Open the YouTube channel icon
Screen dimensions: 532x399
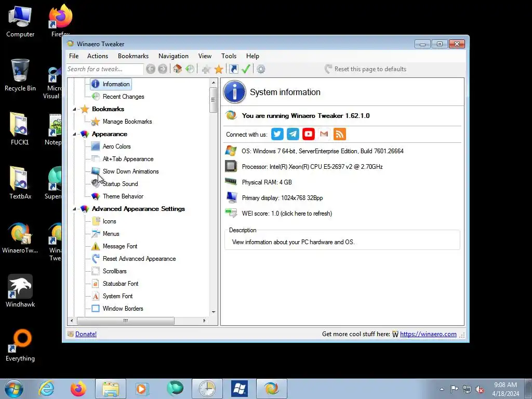(x=309, y=134)
